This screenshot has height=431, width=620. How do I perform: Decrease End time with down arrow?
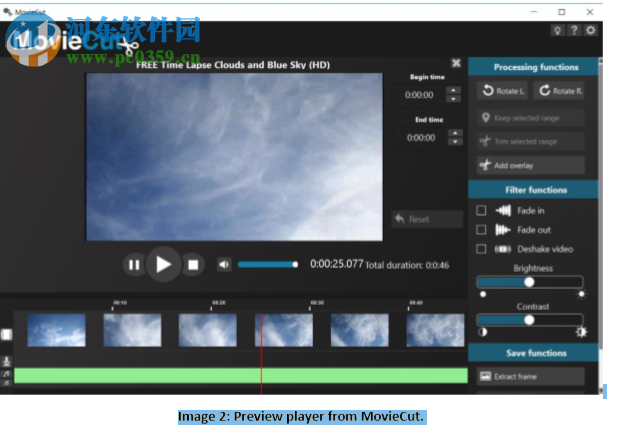[x=455, y=142]
